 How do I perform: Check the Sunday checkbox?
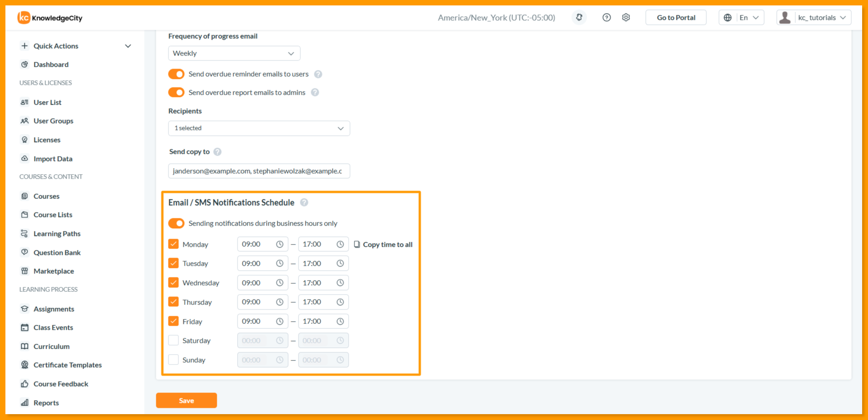pos(173,360)
